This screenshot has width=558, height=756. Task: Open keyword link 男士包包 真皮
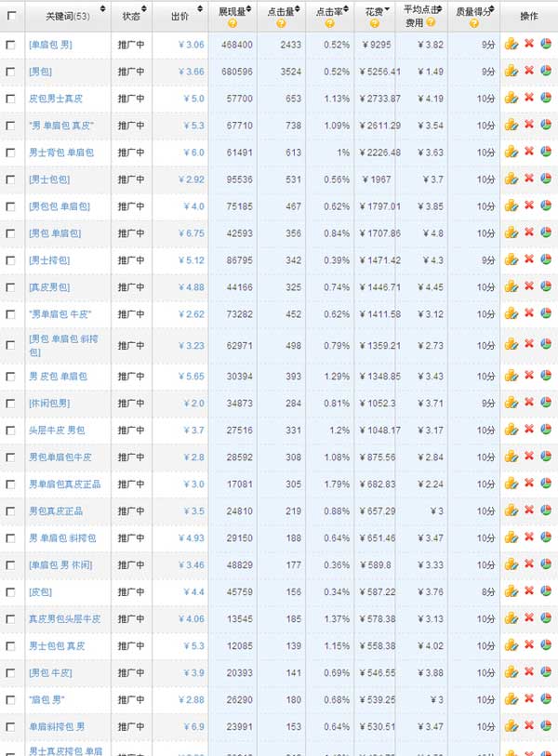(57, 646)
